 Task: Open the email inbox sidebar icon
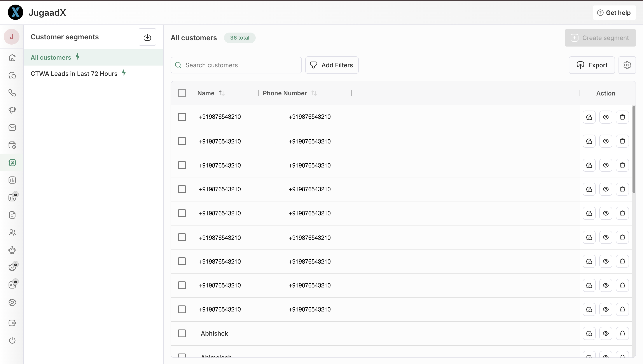(x=12, y=128)
